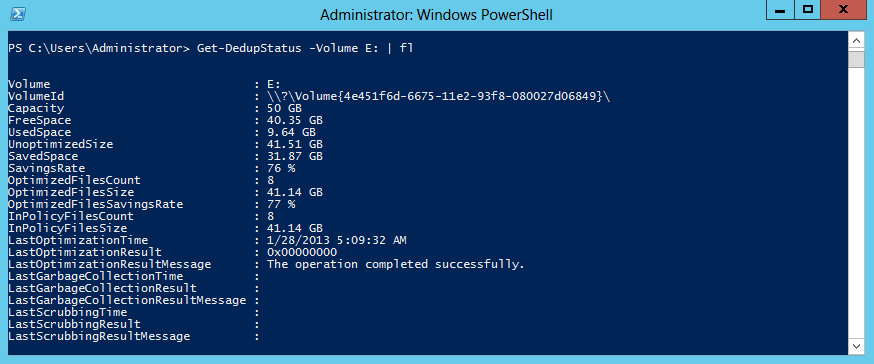Click the PowerShell icon in title bar

(16, 13)
